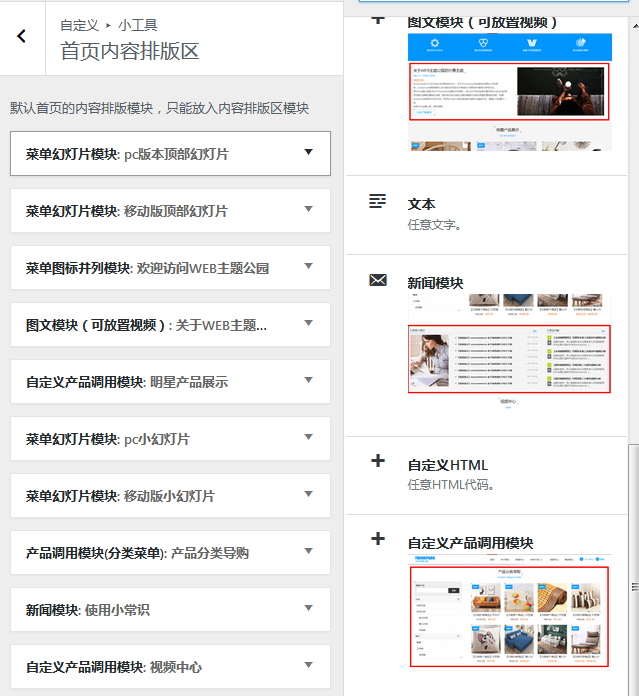The height and width of the screenshot is (696, 639).
Task: Click the 图文模块 preview thumbnail image
Action: click(510, 92)
